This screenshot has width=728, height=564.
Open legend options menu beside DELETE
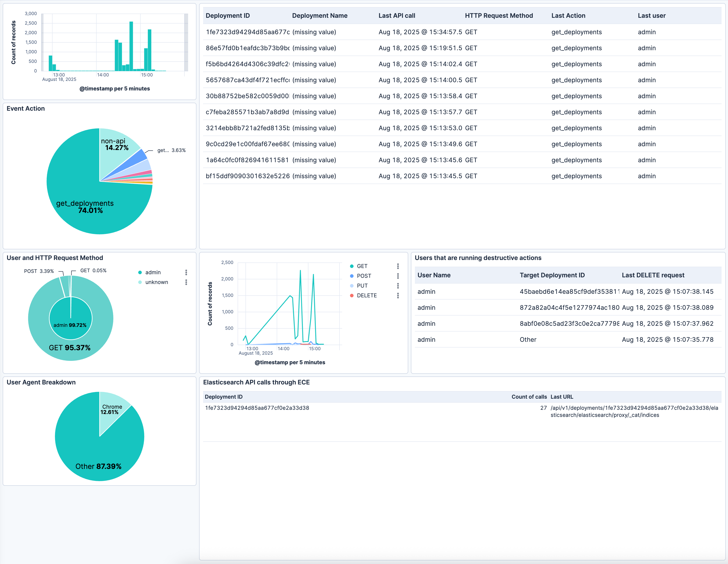(398, 295)
